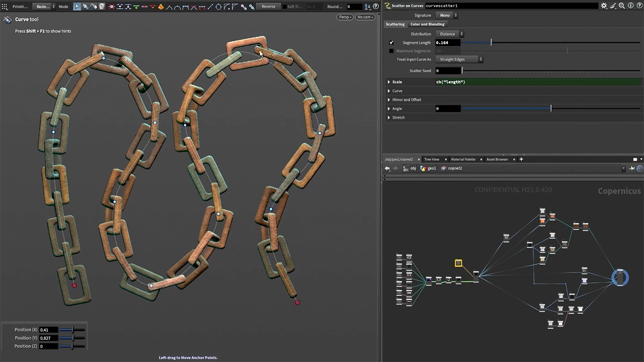
Task: Click the Reverse button
Action: [x=268, y=7]
